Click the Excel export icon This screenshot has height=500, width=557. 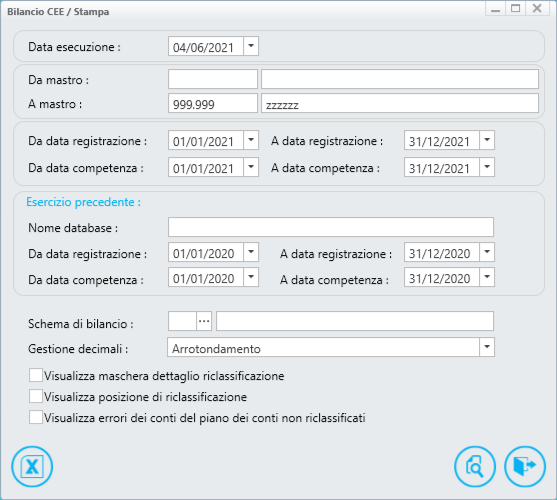point(32,466)
